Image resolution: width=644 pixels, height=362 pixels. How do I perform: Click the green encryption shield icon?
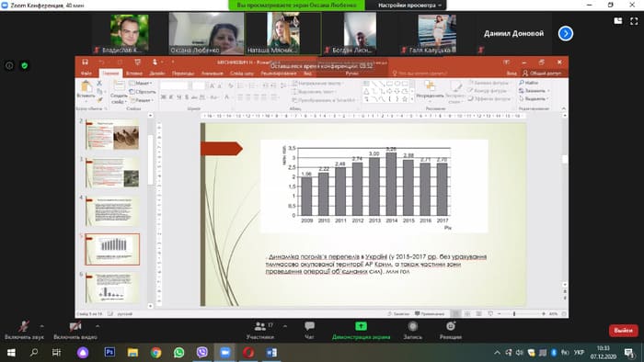coord(24,65)
